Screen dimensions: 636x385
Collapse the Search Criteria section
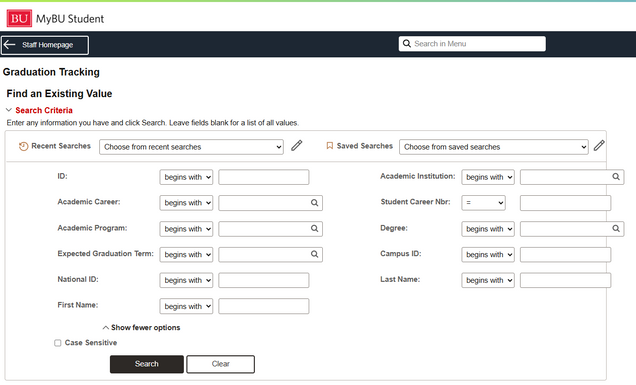point(39,110)
